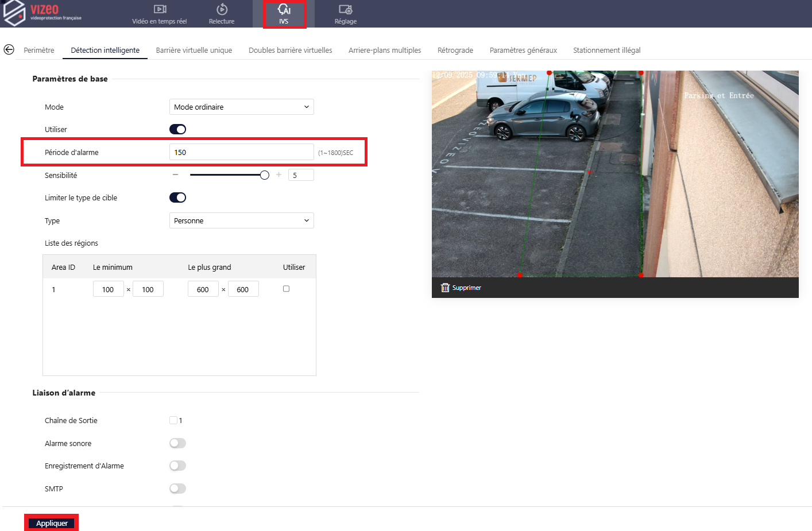Screen dimensions: 812x531
Task: Click the Période d'alarme input field
Action: pos(241,152)
